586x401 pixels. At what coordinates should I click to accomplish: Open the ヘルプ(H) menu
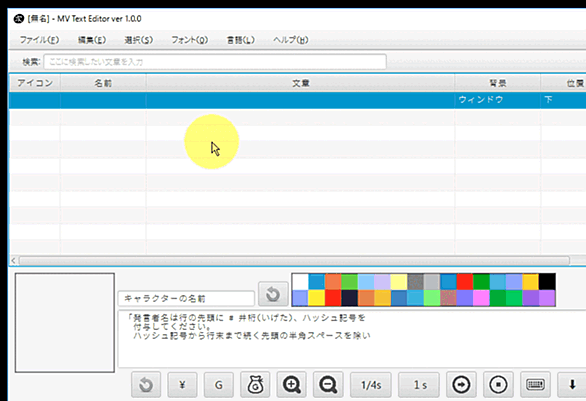point(290,40)
